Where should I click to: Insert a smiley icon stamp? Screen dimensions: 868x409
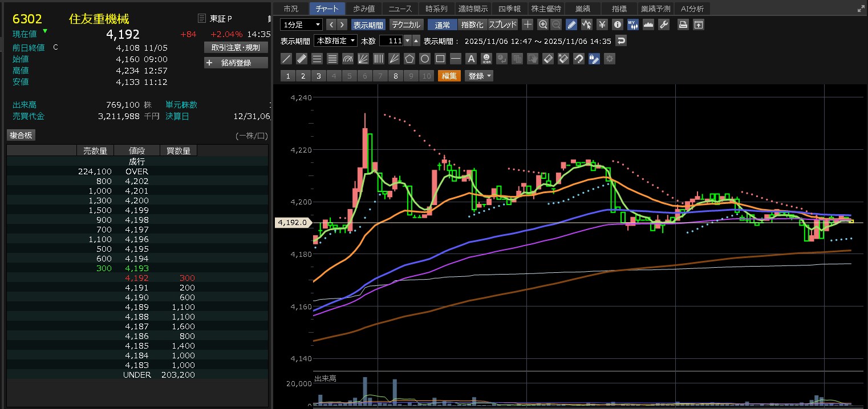click(486, 59)
